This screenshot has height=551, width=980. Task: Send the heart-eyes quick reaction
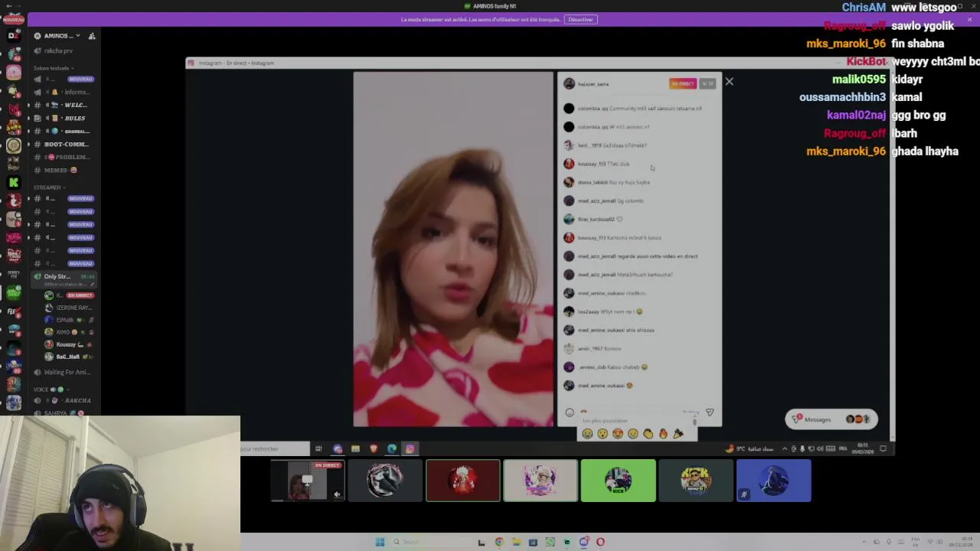[x=618, y=434]
